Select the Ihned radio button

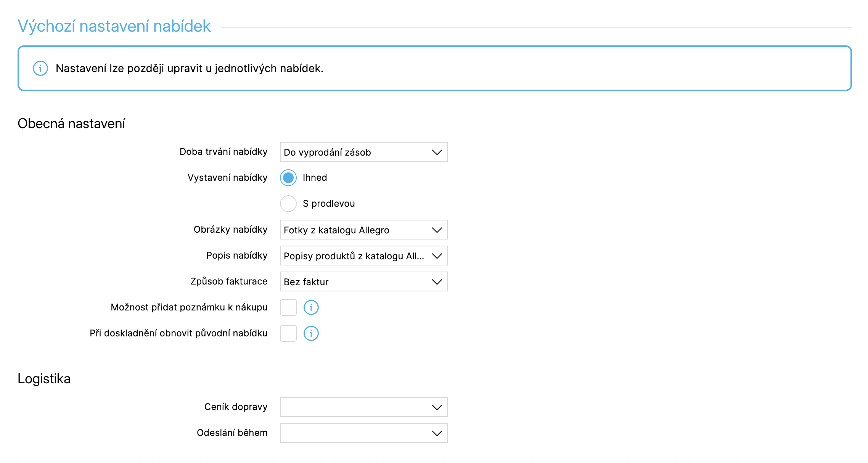coord(288,178)
